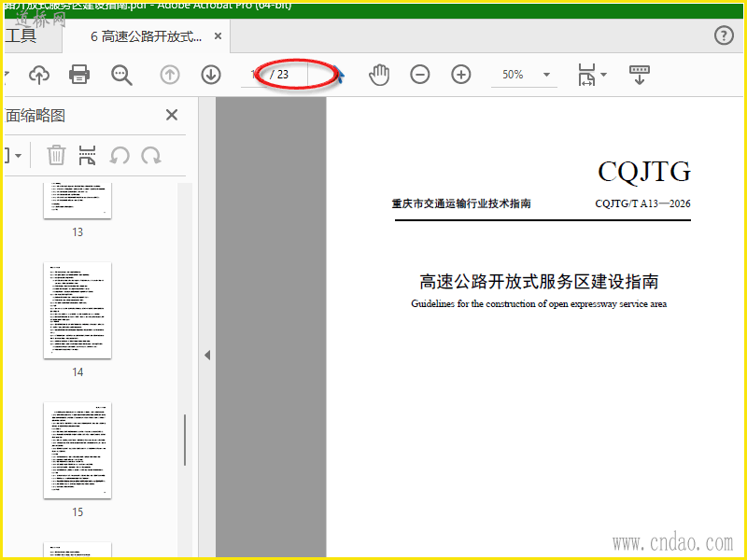The height and width of the screenshot is (560, 747).
Task: Go to next page arrow
Action: pyautogui.click(x=211, y=75)
